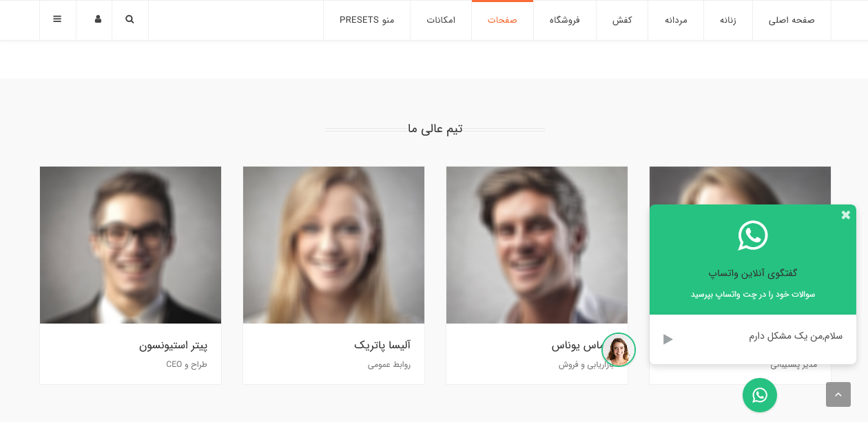Image resolution: width=868 pixels, height=422 pixels.
Task: Open the امکانات menu item
Action: tap(441, 20)
